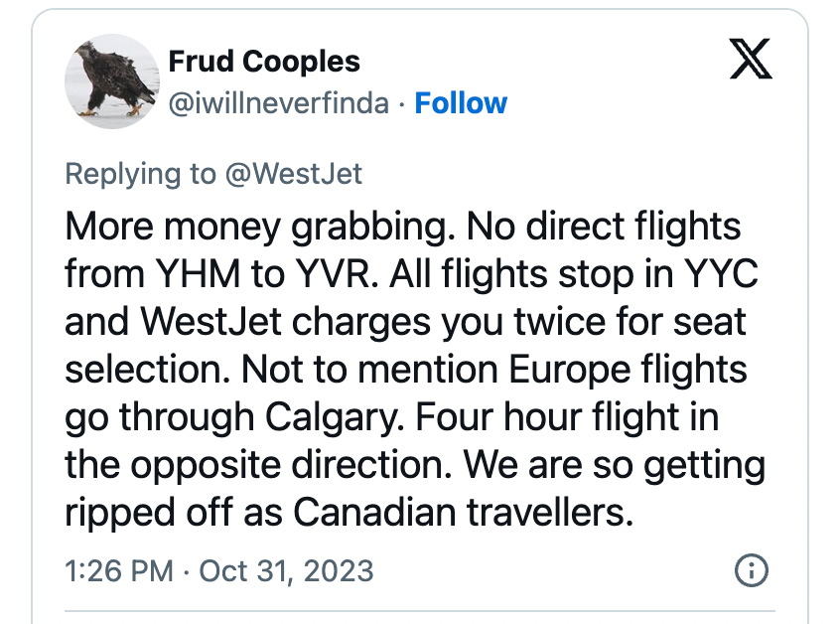Click the blue Follow text link
Image resolution: width=840 pixels, height=624 pixels.
(461, 103)
